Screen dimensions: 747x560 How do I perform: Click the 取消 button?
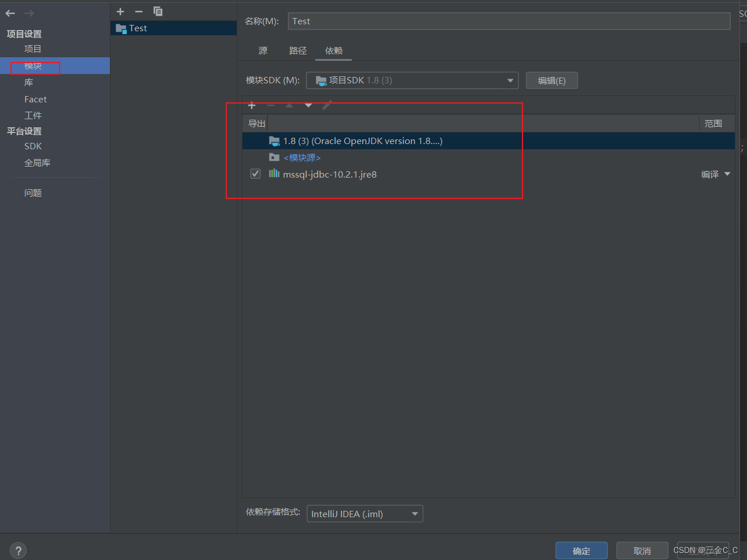point(642,551)
